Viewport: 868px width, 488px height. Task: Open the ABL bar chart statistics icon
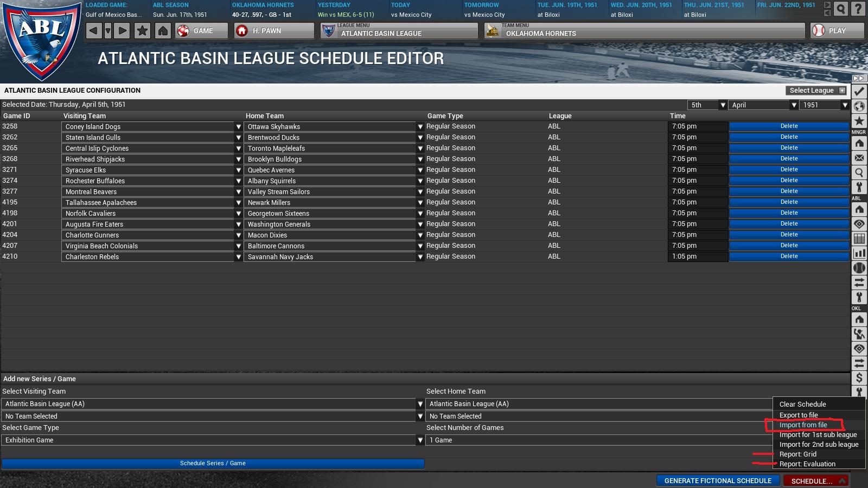coord(859,253)
